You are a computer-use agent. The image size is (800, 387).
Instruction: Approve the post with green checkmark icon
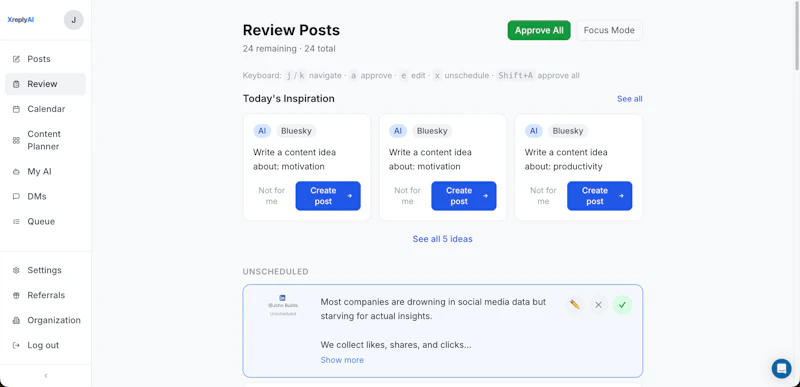point(622,305)
